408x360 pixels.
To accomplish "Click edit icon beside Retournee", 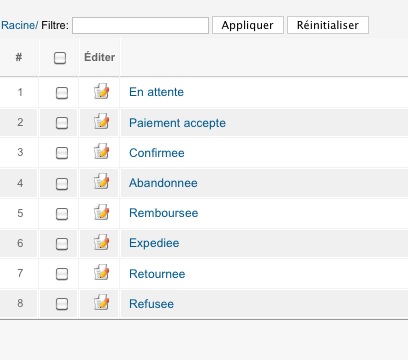I will [x=102, y=272].
